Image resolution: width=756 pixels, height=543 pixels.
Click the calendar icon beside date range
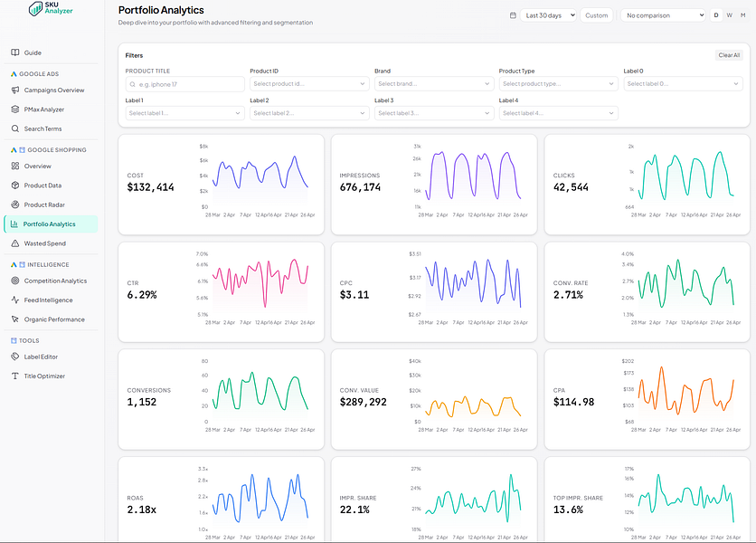point(513,15)
